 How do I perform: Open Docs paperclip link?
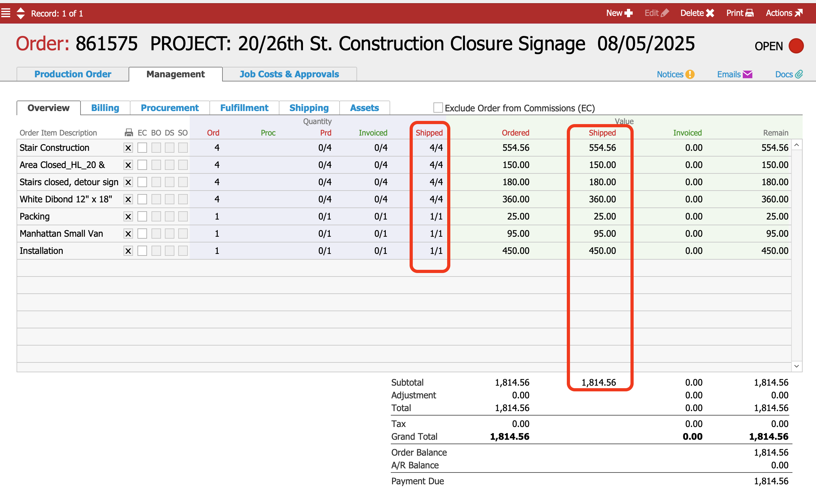789,74
